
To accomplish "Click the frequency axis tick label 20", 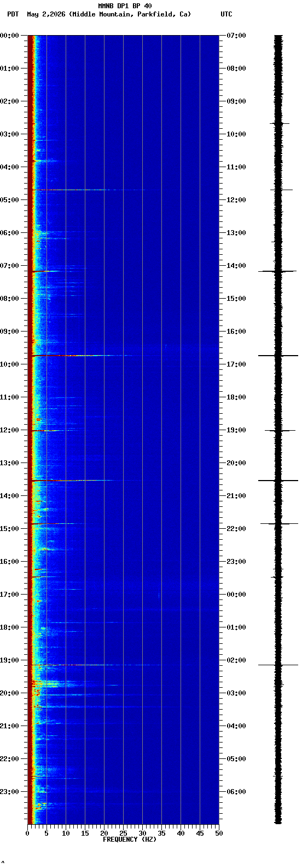I will coord(104,833).
